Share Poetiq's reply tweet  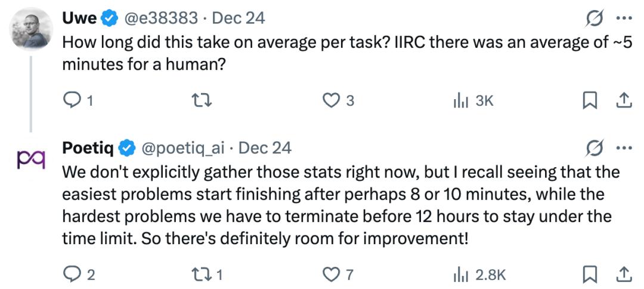coord(623,274)
